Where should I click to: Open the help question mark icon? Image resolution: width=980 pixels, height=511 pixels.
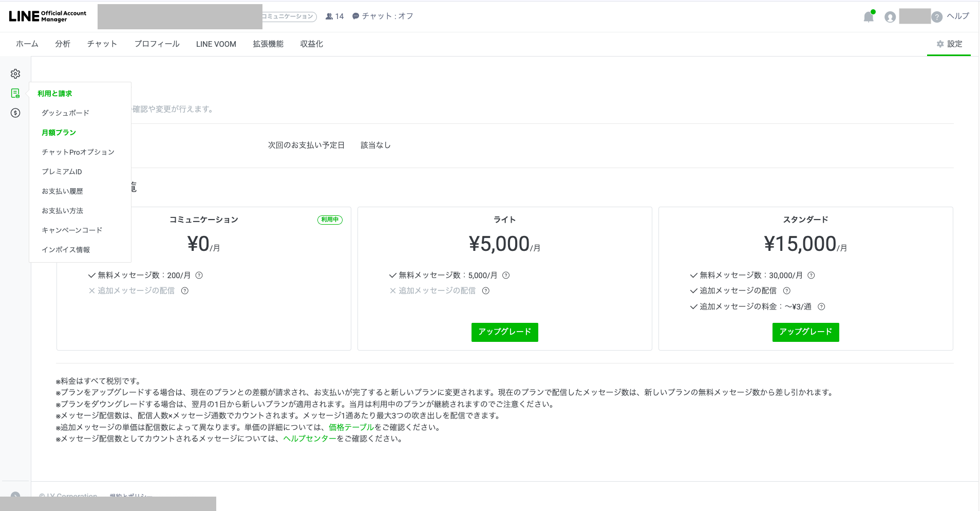[x=937, y=17]
